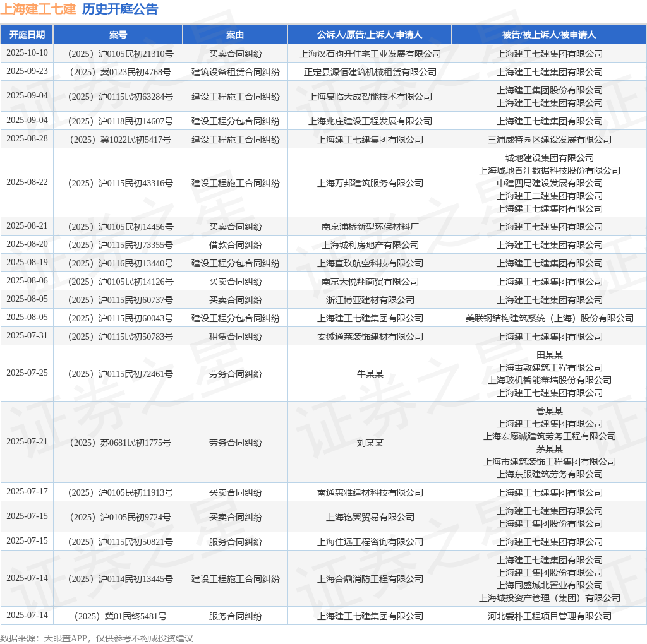Click defendant 中建四局建设发展有限公司
The image size is (647, 644).
point(550,183)
